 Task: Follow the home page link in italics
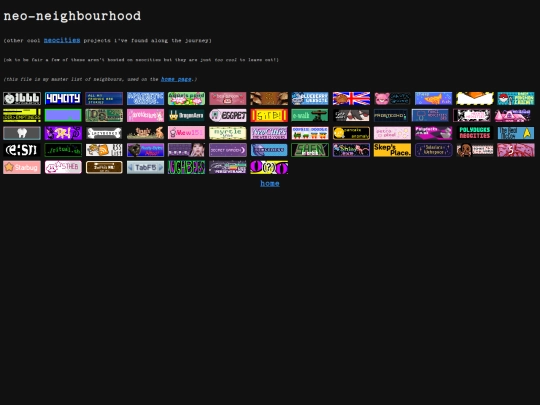coord(176,79)
